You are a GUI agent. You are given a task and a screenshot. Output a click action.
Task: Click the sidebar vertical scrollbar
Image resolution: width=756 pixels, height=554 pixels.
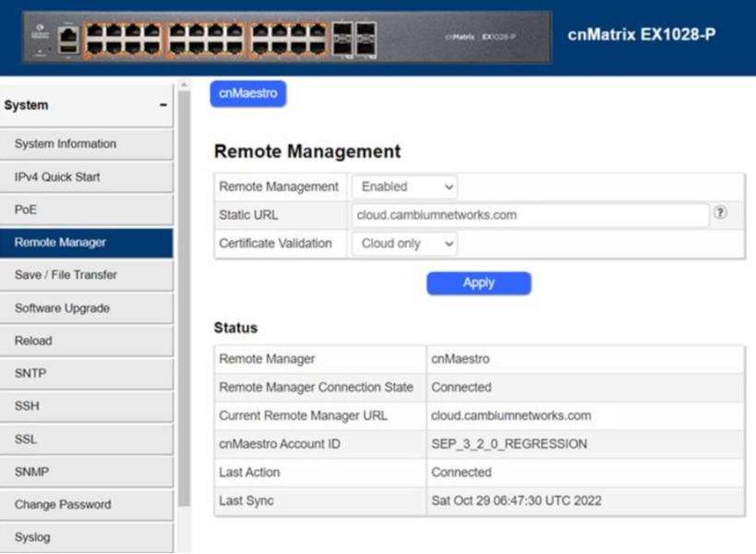pyautogui.click(x=184, y=299)
